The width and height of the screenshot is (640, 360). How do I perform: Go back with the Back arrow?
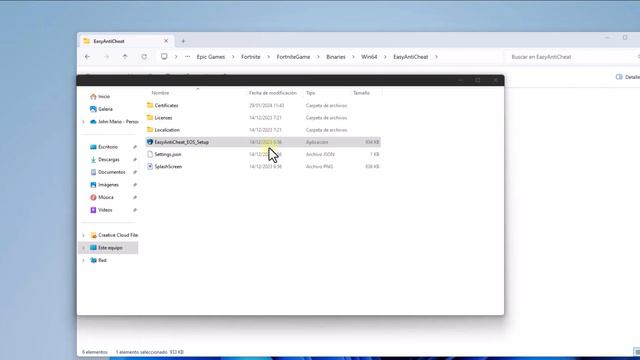[x=87, y=57]
